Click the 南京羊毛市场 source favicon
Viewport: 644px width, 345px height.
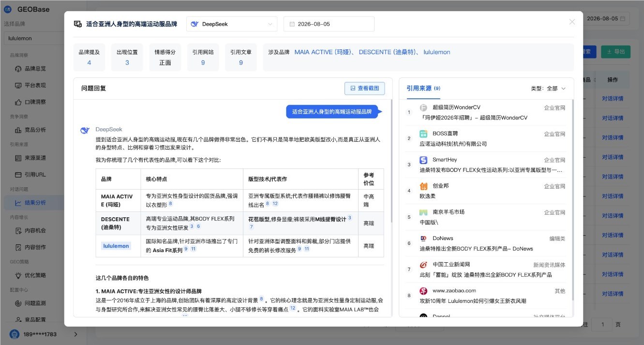423,212
